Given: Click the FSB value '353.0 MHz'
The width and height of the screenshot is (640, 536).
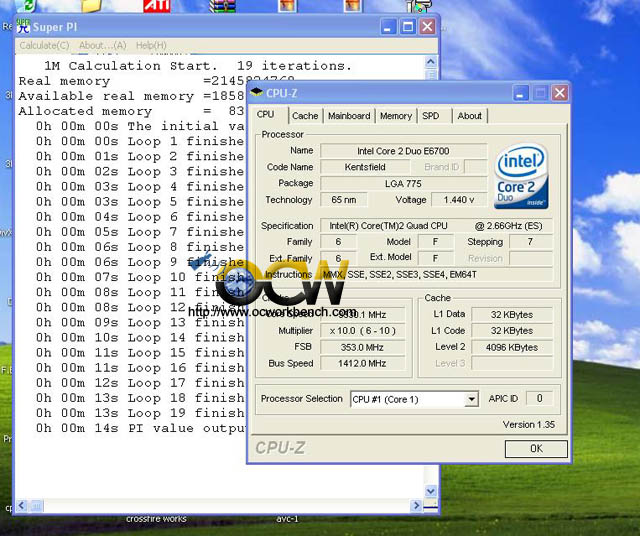Looking at the screenshot, I should (x=362, y=347).
